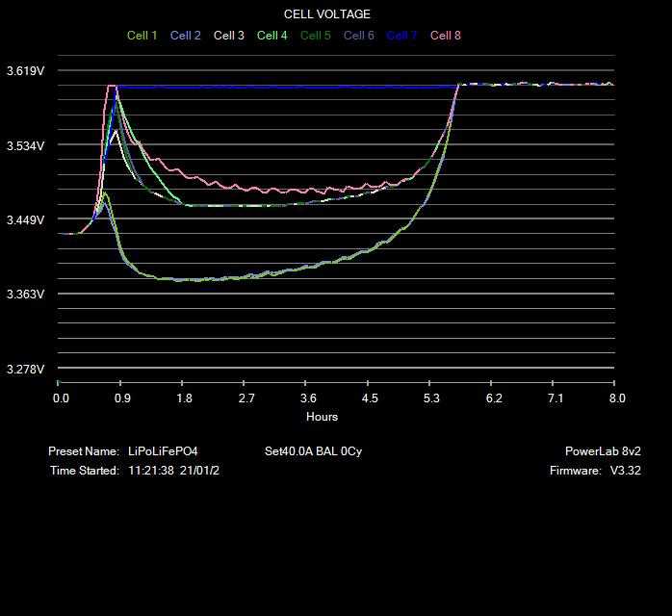Click the LiPoLiFePO4 preset name value
Screen dimensions: 672x616
point(163,451)
